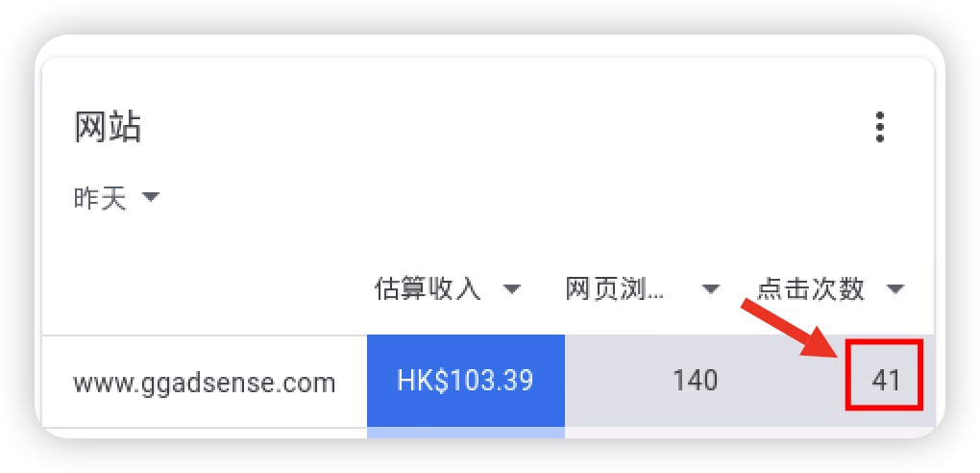980x473 pixels.
Task: Click the 网页浏... column header text
Action: [x=614, y=289]
